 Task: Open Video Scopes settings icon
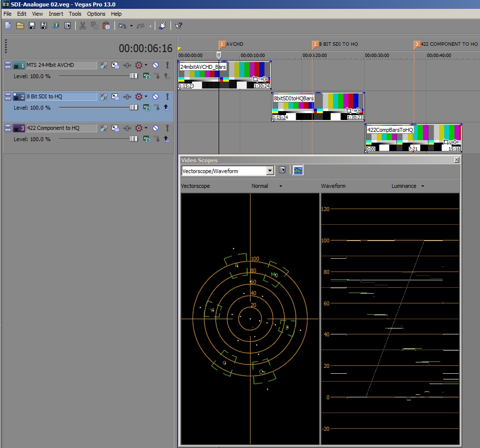tap(282, 170)
